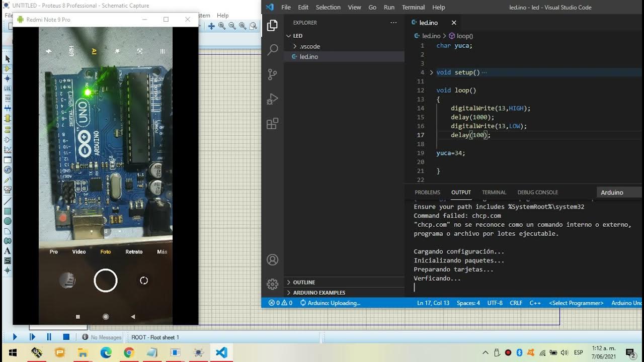Tap the camera shutter button on phone

click(x=106, y=281)
